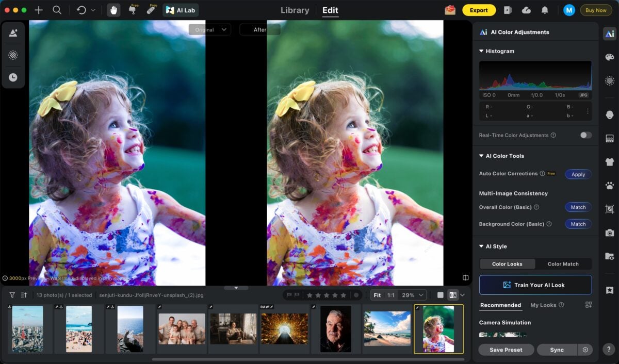This screenshot has height=364, width=619.
Task: Activate the AI Lab feature
Action: click(180, 10)
